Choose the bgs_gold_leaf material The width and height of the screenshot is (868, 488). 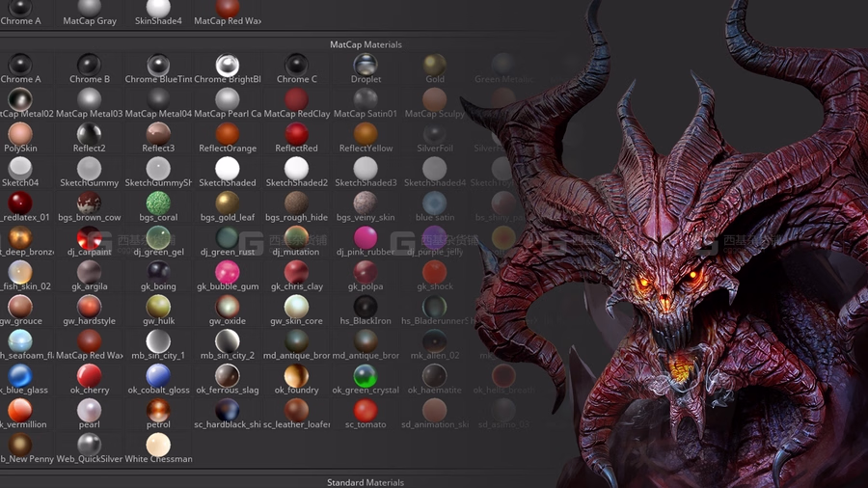tap(228, 207)
